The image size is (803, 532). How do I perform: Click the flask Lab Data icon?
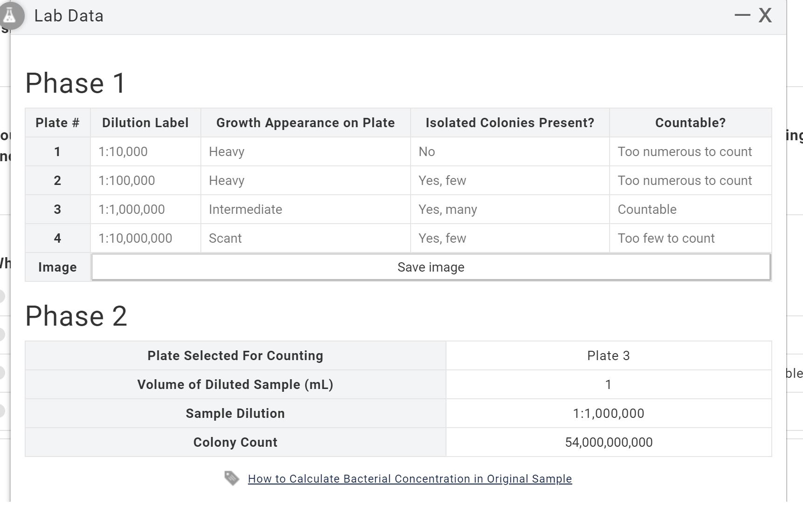pyautogui.click(x=9, y=16)
